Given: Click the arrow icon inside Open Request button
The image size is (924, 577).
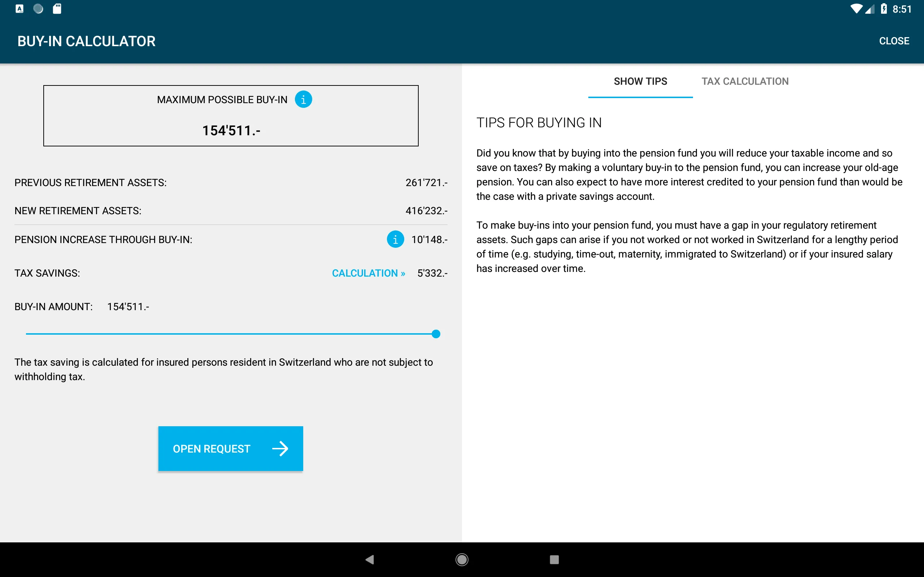Looking at the screenshot, I should click(280, 449).
